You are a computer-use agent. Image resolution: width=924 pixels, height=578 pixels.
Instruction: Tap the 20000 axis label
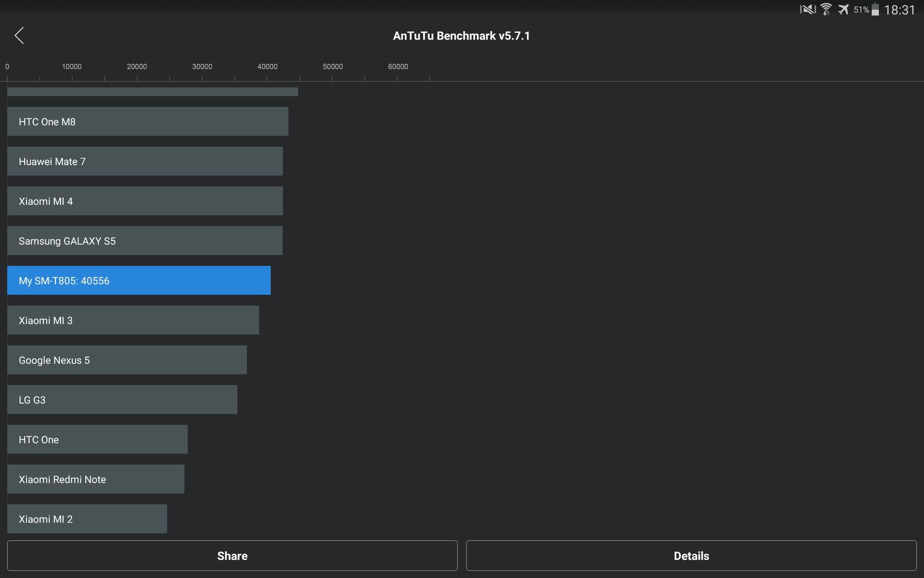tap(137, 66)
